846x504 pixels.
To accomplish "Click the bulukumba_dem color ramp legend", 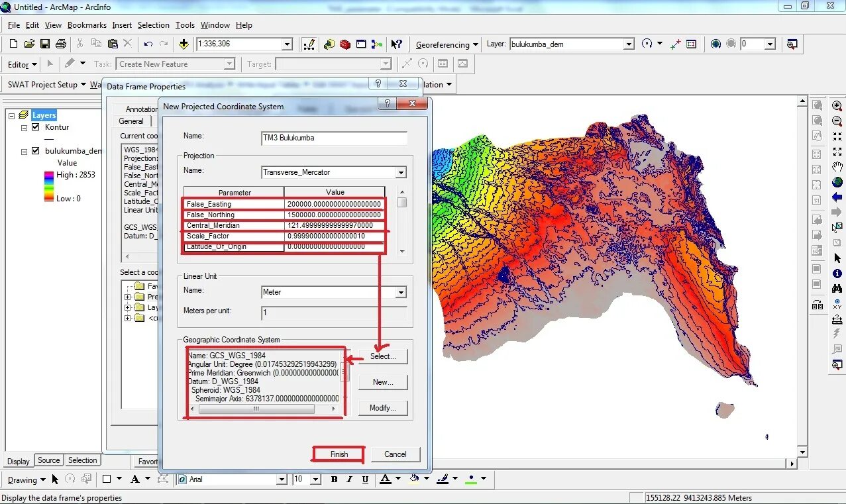I will click(49, 186).
